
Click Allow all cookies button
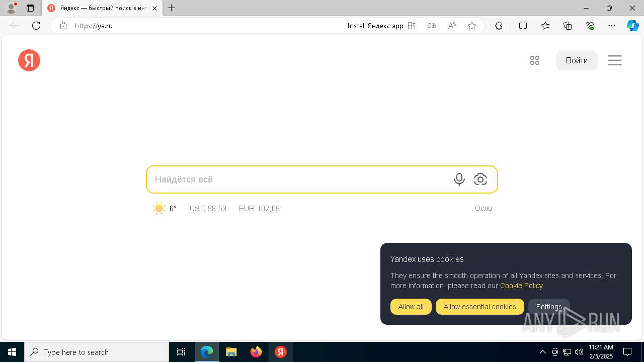[x=411, y=307]
